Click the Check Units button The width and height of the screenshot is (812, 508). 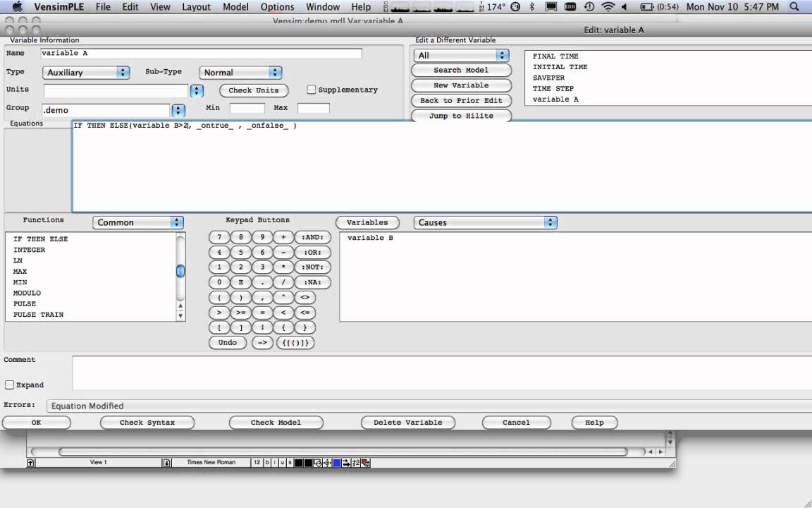pos(254,90)
